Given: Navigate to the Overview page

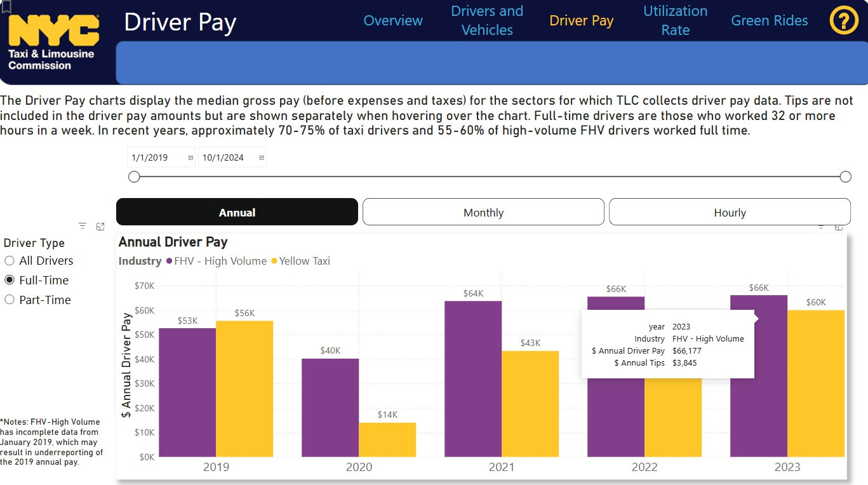Looking at the screenshot, I should tap(392, 20).
